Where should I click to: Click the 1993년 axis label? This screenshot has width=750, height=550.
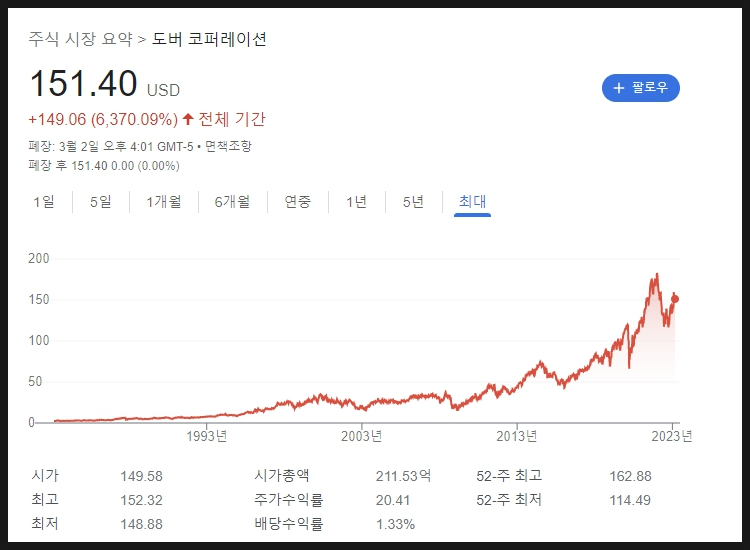(207, 436)
